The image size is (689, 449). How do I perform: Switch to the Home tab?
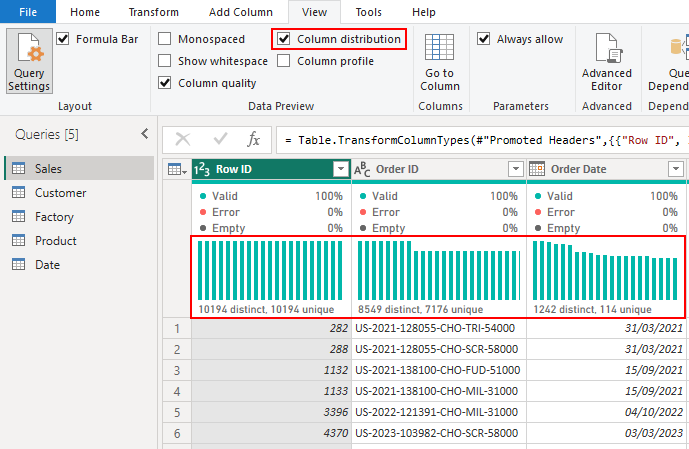(85, 12)
